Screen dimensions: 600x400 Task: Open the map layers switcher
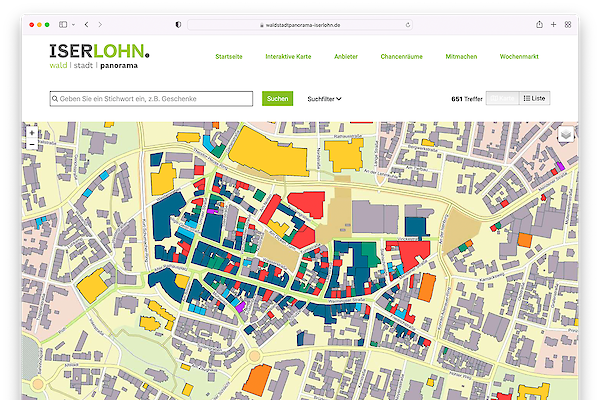pos(565,134)
